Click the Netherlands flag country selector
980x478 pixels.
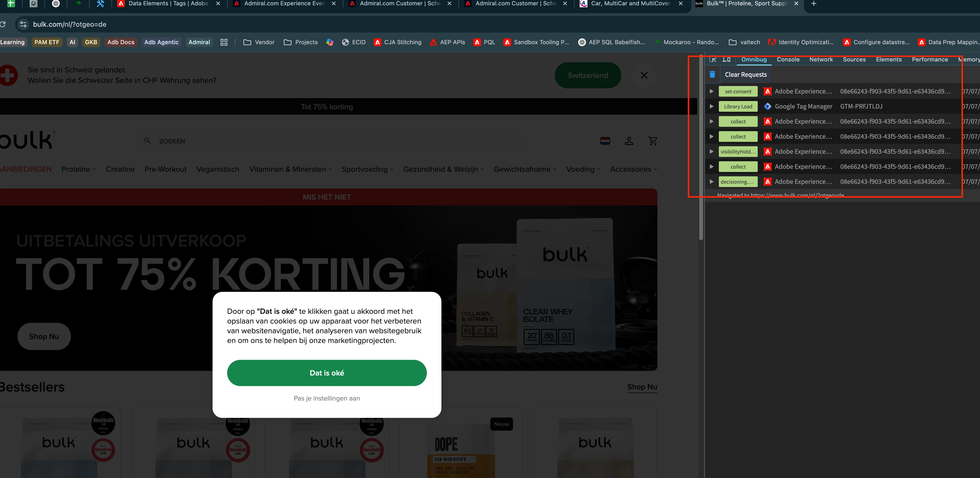click(605, 141)
